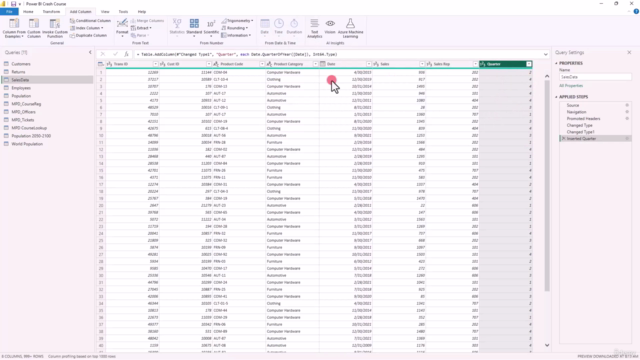This screenshot has width=640, height=360.
Task: Open Index Column dropdown
Action: pos(87,28)
